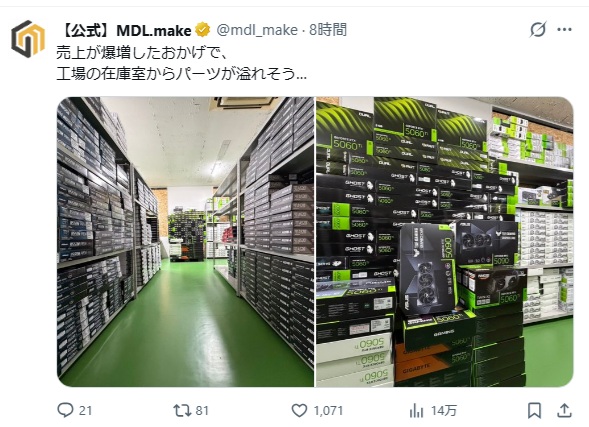This screenshot has width=589, height=427.
Task: Click the like count 1,071
Action: 328,411
